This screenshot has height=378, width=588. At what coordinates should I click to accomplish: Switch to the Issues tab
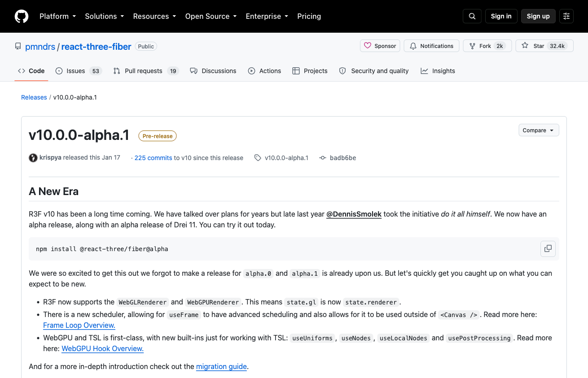tap(79, 71)
